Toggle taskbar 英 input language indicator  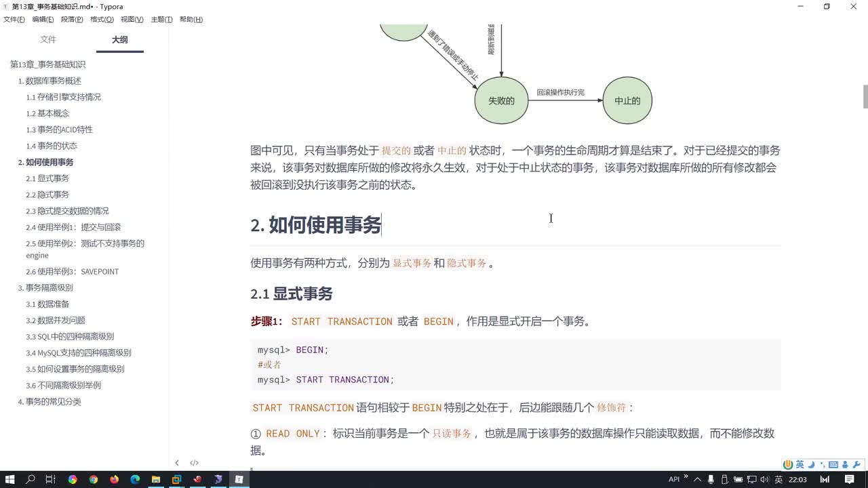pyautogui.click(x=779, y=479)
